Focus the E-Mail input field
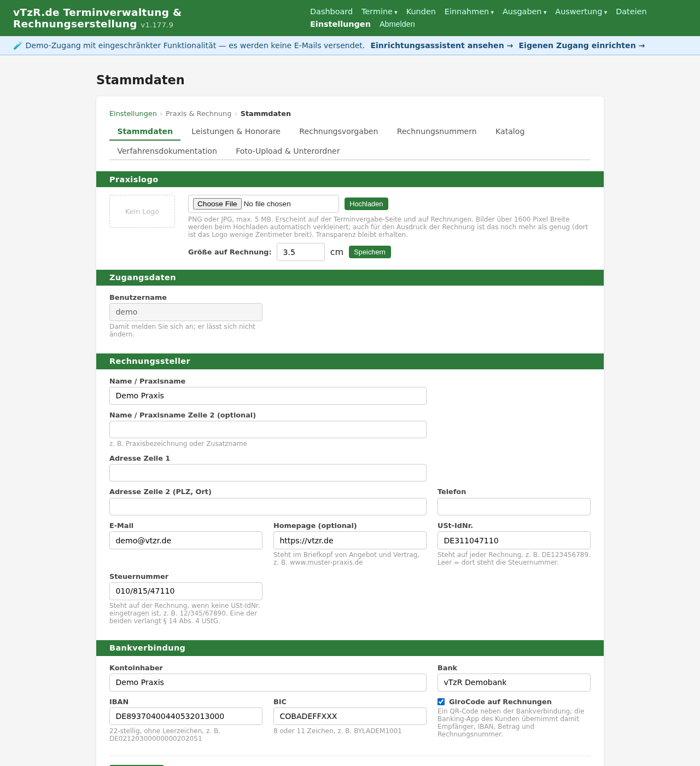 186,541
